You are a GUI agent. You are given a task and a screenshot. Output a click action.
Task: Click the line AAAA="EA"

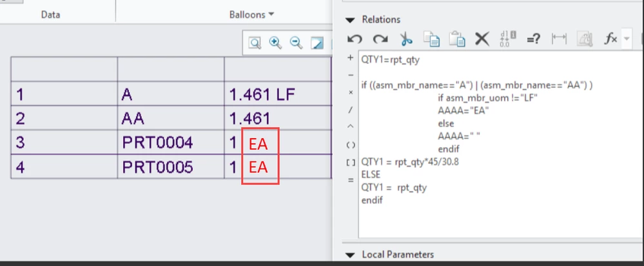(x=463, y=110)
